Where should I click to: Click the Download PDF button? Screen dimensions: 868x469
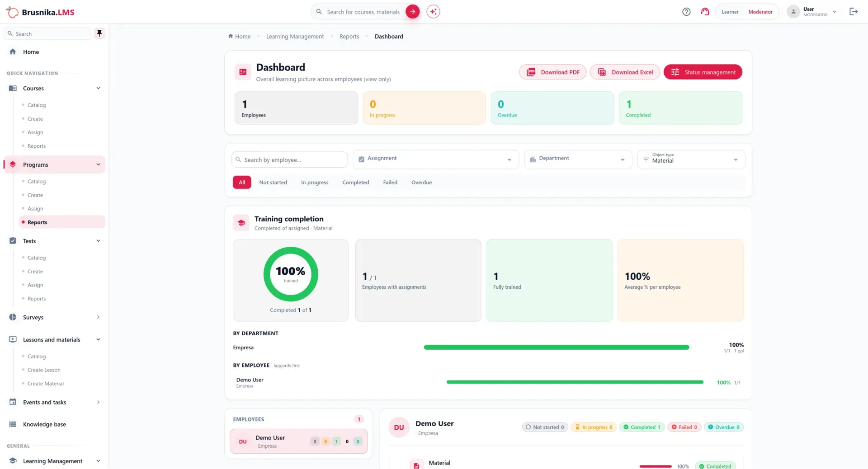point(552,72)
